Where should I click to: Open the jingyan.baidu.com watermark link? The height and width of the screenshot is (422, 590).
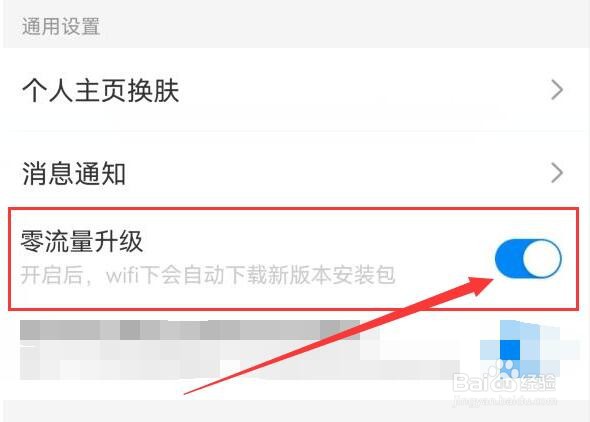click(x=505, y=400)
